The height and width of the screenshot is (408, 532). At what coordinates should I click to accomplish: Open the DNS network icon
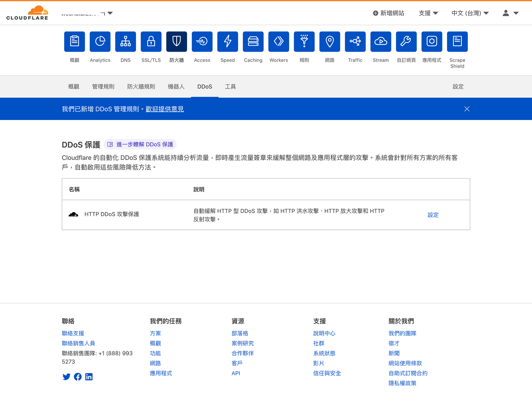(125, 41)
